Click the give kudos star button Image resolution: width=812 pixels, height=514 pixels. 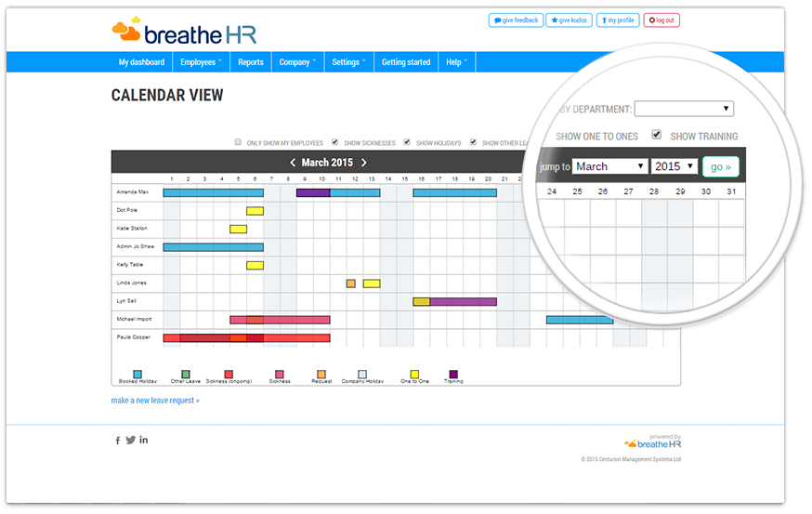click(570, 20)
